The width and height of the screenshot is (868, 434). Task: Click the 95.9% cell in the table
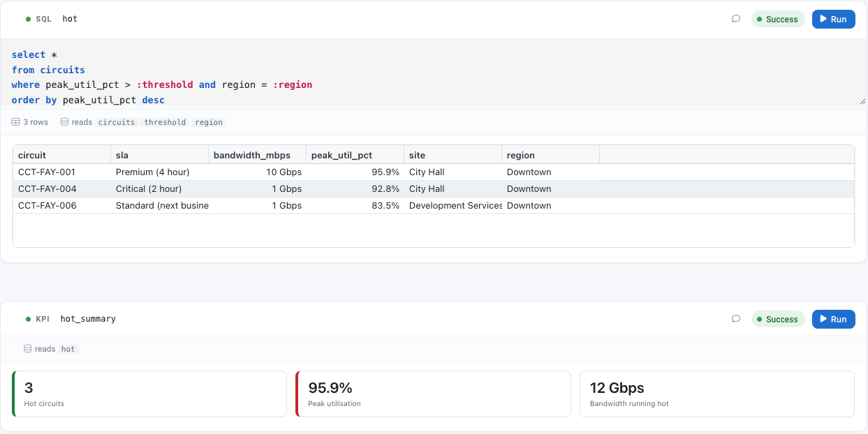click(355, 172)
